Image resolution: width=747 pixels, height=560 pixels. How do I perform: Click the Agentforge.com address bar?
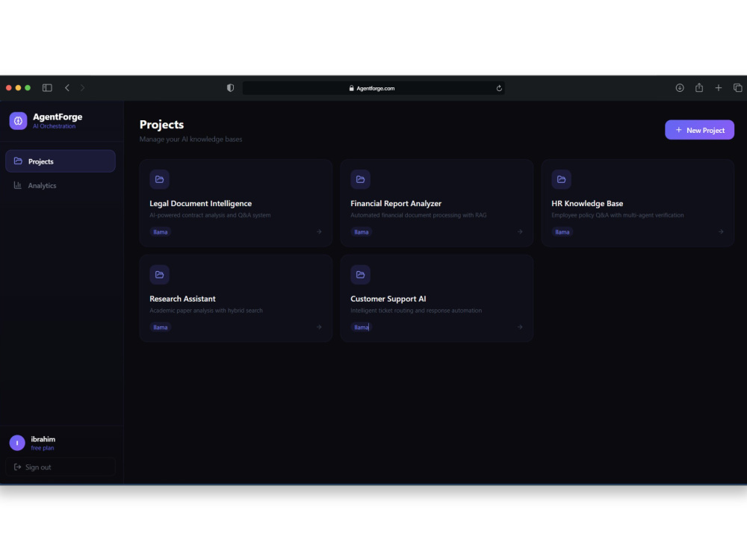(373, 88)
